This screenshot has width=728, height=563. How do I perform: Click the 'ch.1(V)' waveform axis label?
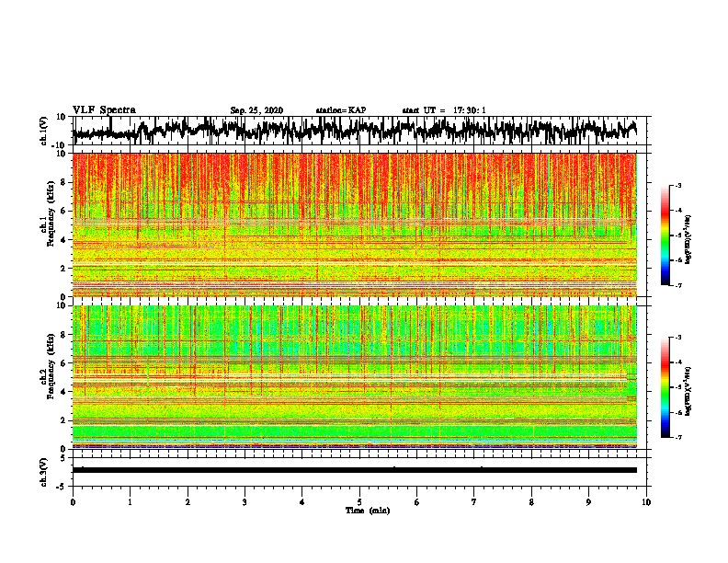pyautogui.click(x=44, y=131)
